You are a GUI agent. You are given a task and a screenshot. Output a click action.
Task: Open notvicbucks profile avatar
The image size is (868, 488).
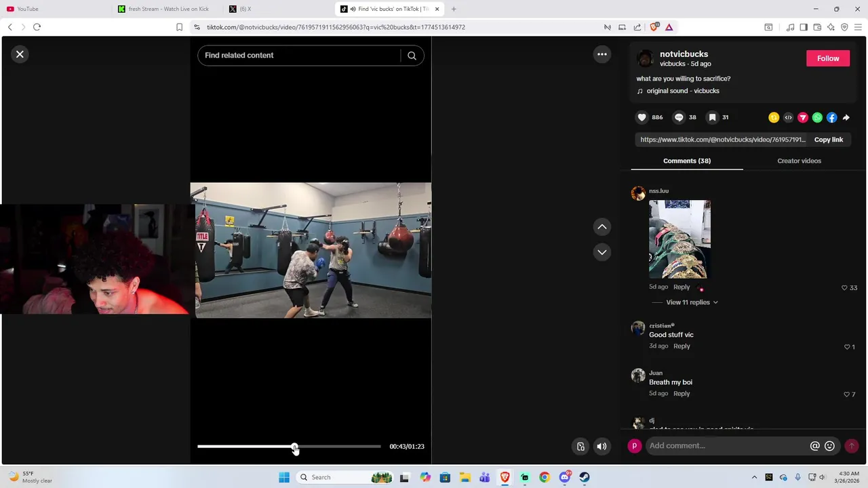pos(645,58)
